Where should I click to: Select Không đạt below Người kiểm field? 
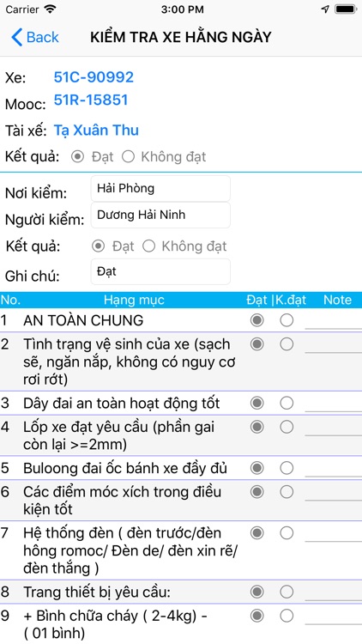148,246
